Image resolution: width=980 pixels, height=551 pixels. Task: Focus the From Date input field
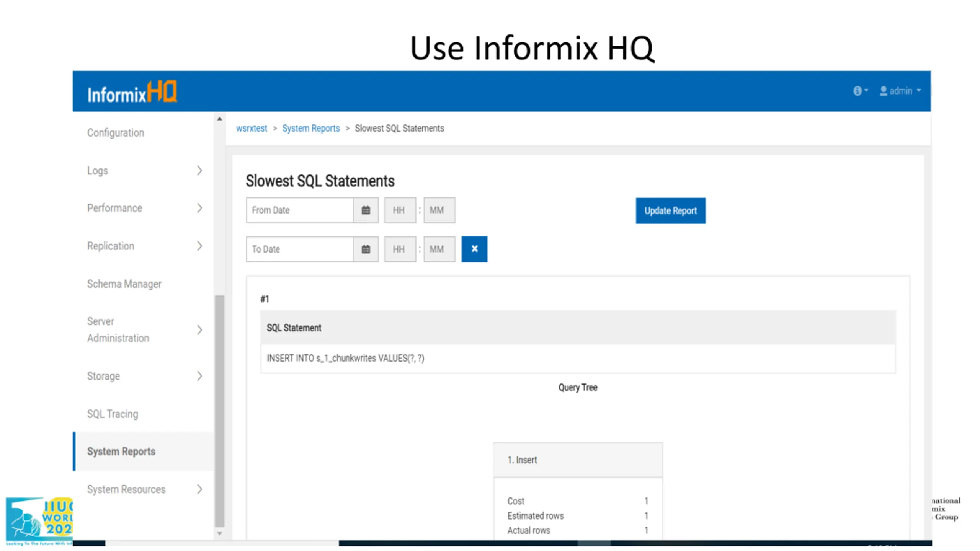pyautogui.click(x=300, y=210)
